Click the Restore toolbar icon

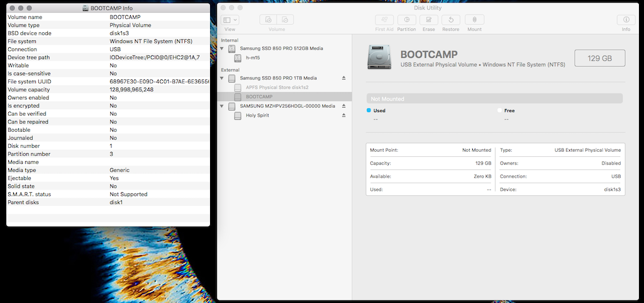click(x=450, y=20)
